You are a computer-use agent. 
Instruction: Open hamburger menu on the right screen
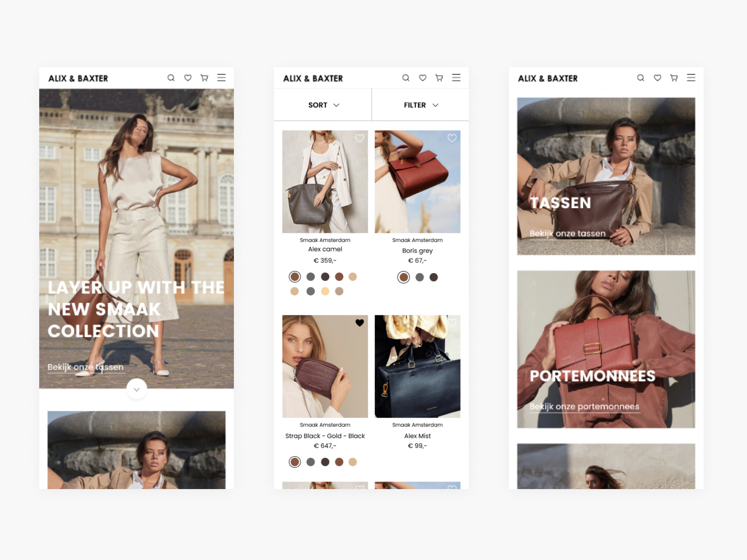[x=691, y=78]
